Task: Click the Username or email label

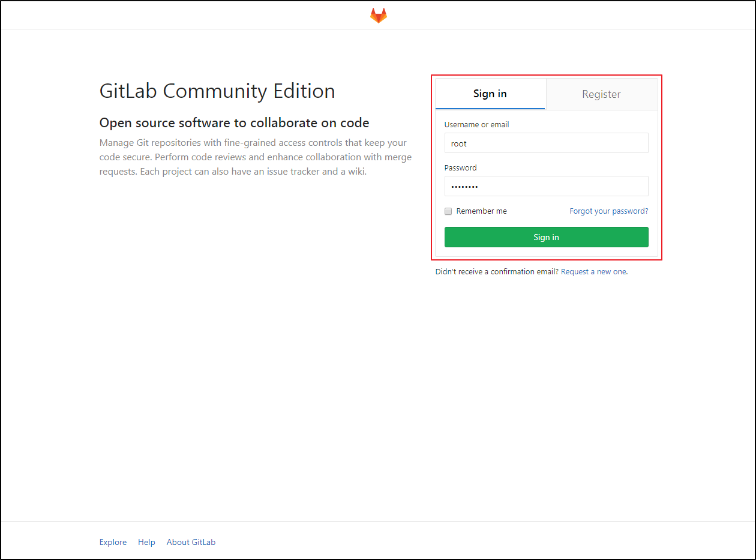Action: (476, 124)
